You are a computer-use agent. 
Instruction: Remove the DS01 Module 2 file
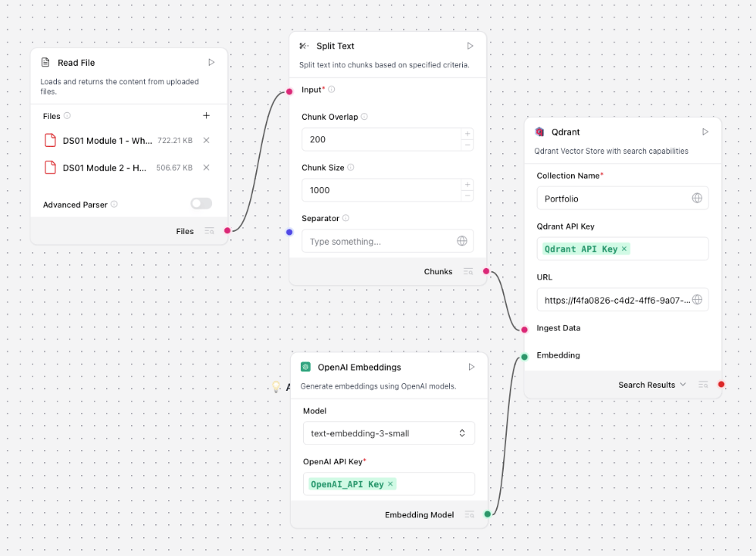(x=206, y=167)
